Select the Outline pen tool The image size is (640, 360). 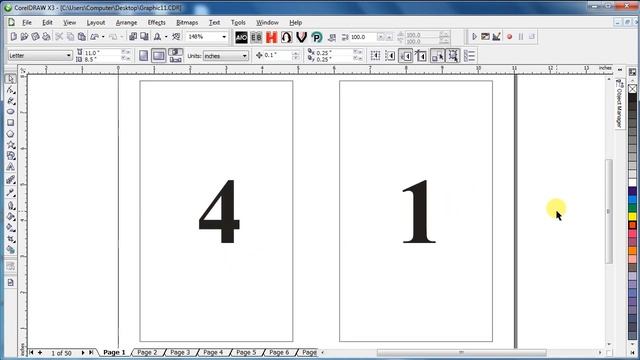click(11, 205)
